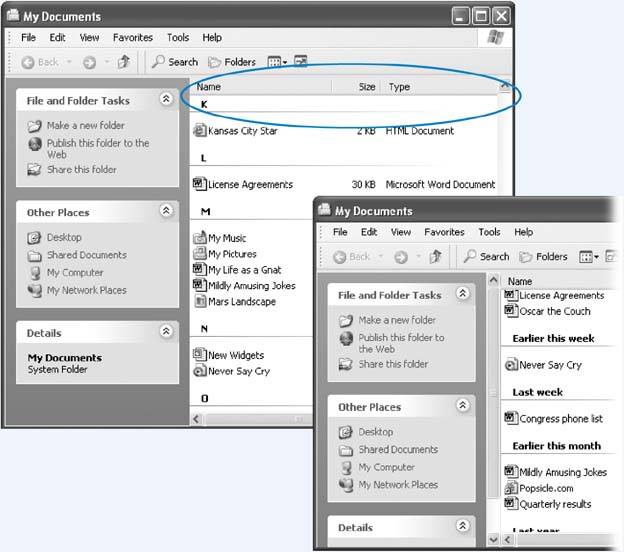624x552 pixels.
Task: Click Up folder icon in front window toolbar
Action: pos(435,256)
